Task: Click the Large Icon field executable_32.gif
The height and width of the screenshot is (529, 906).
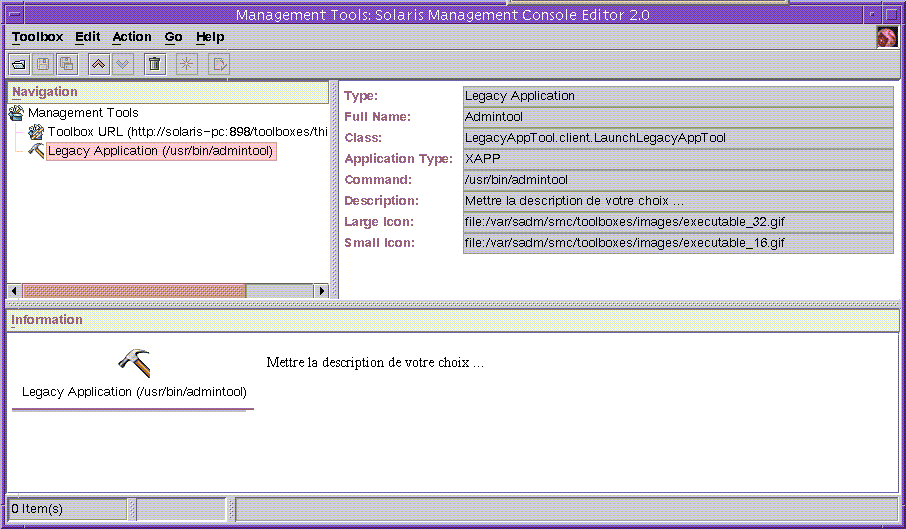Action: click(678, 222)
